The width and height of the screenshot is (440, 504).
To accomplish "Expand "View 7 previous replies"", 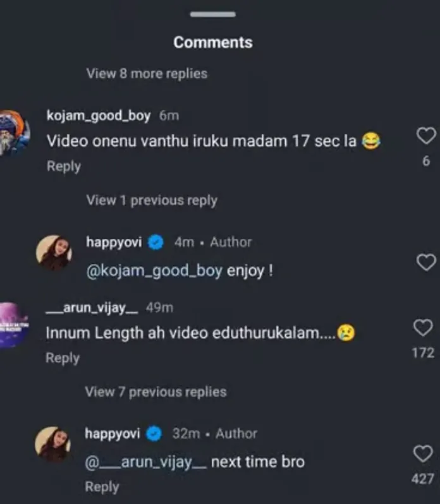I will click(156, 392).
